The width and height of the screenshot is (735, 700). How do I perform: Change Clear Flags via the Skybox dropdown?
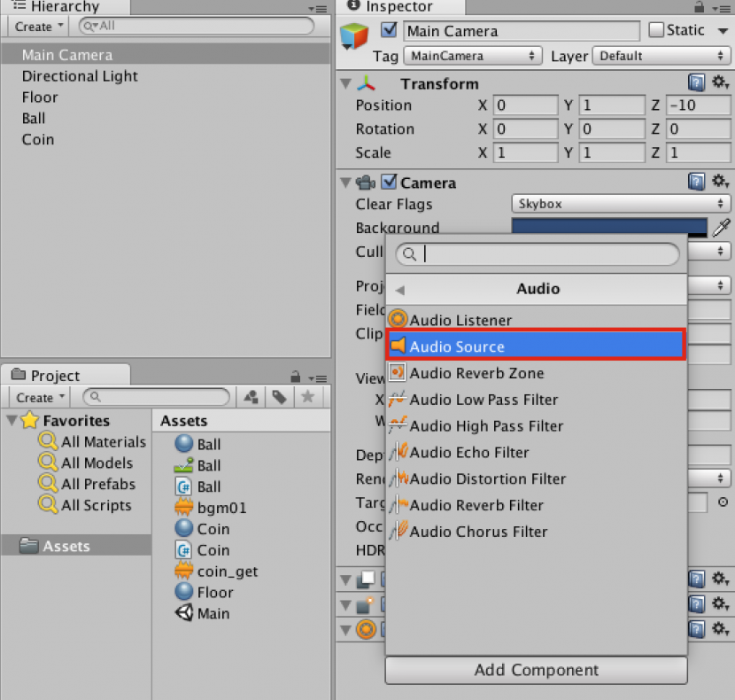tap(620, 204)
